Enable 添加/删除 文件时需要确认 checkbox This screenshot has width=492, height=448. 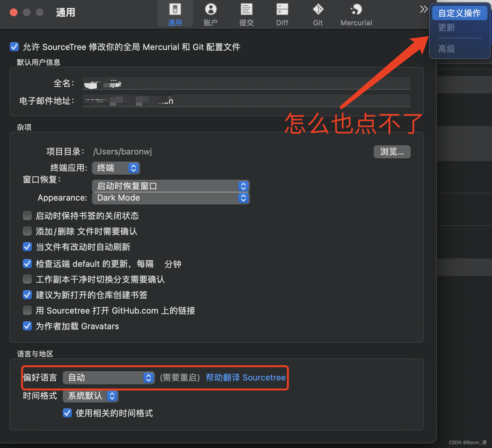point(27,231)
